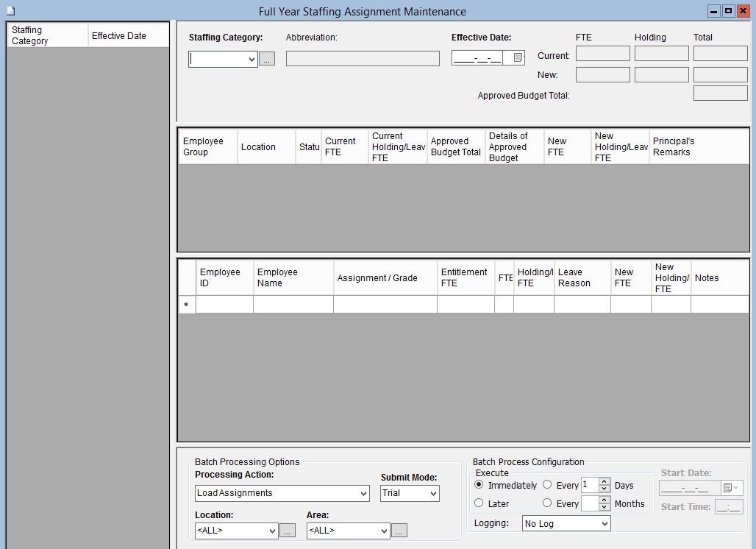Click the document icon in title bar
The width and height of the screenshot is (756, 549).
(10, 11)
